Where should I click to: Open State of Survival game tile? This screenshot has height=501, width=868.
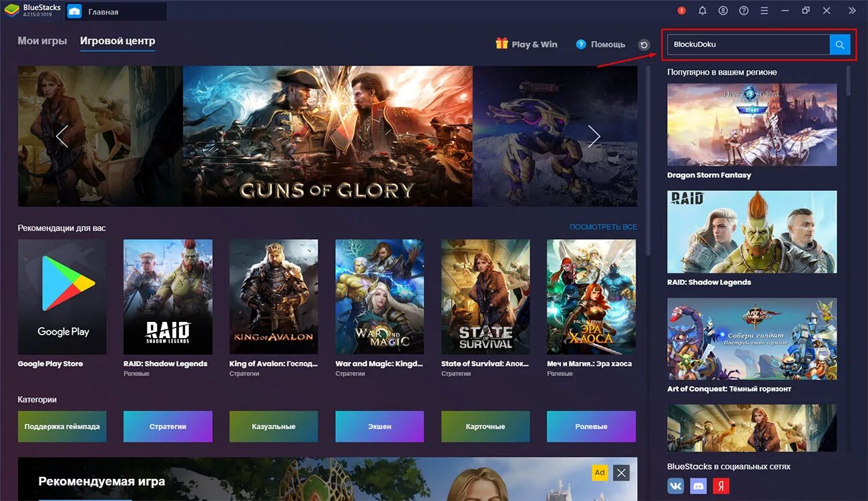(485, 297)
